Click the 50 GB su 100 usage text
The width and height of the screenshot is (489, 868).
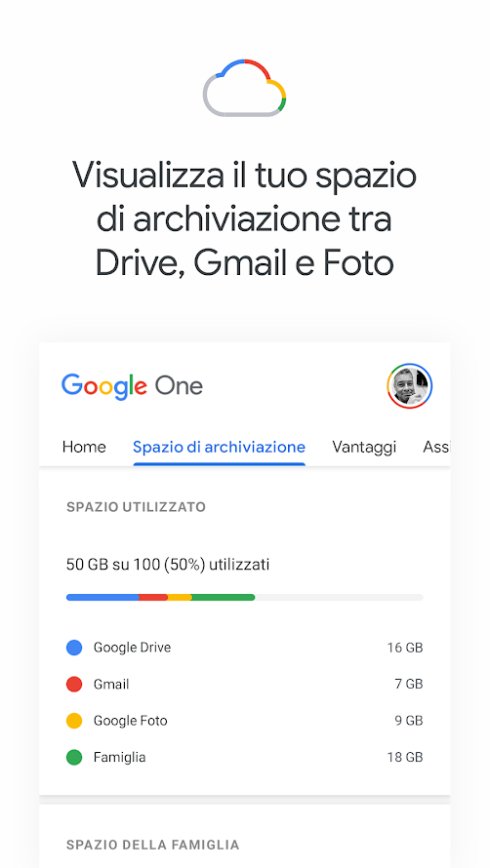pos(168,565)
